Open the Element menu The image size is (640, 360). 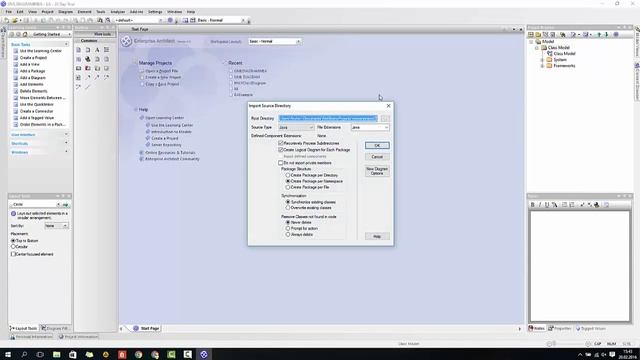[84, 12]
